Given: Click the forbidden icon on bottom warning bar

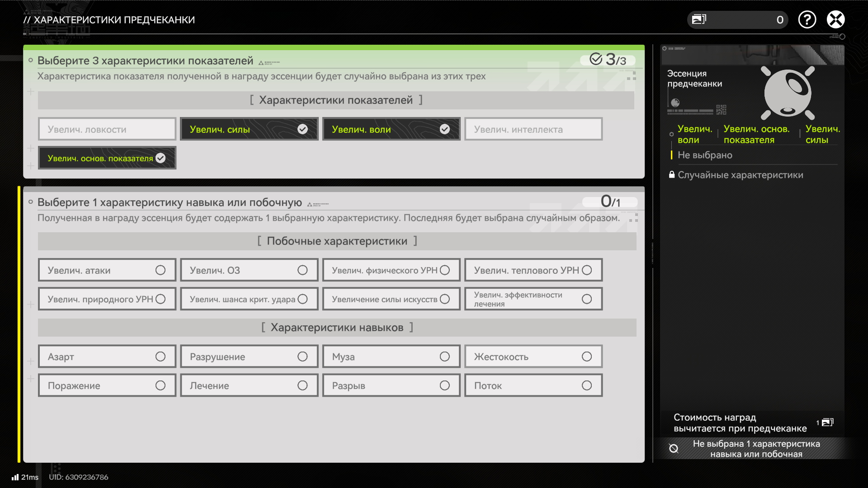Looking at the screenshot, I should [674, 448].
